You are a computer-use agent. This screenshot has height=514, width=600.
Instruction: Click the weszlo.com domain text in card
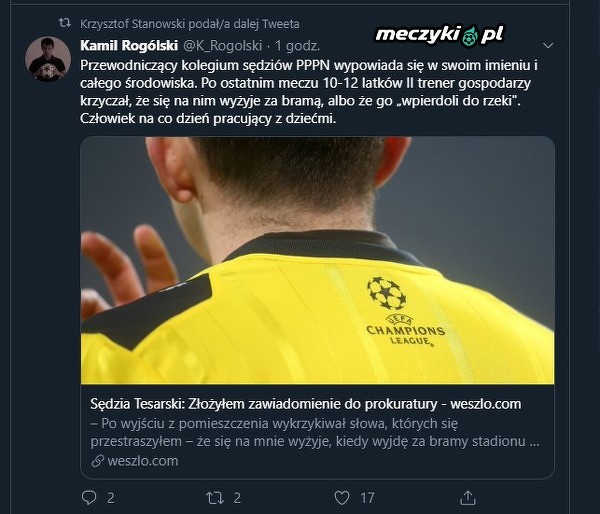143,461
